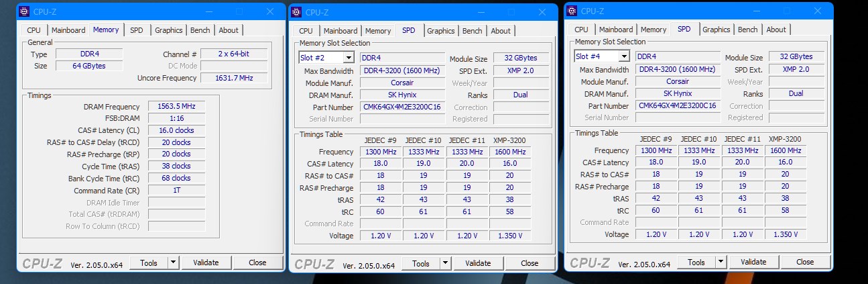
Task: Click the FSB:DRAM value 1:16
Action: 176,119
